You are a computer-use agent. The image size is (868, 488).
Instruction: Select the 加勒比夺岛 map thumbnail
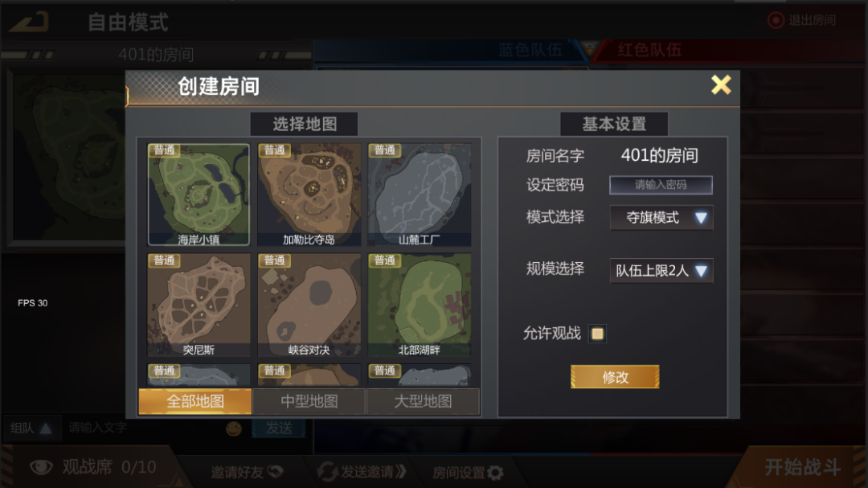tap(309, 195)
